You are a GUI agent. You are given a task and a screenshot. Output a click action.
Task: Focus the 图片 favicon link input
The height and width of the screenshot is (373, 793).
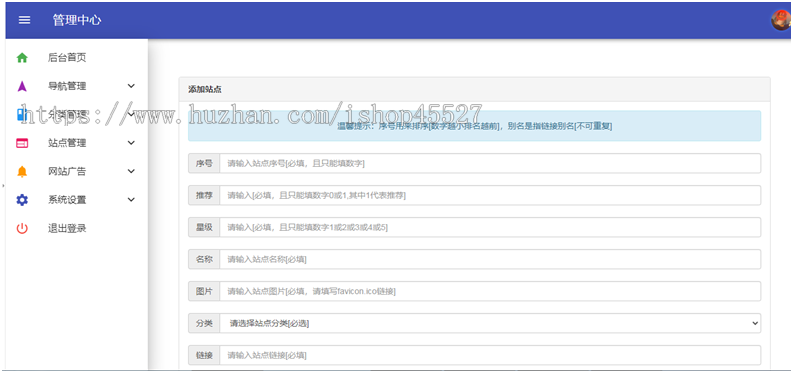490,291
